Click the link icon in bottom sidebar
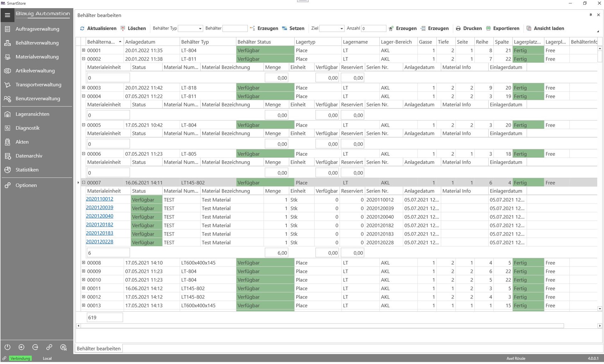This screenshot has width=604, height=364. (x=49, y=347)
